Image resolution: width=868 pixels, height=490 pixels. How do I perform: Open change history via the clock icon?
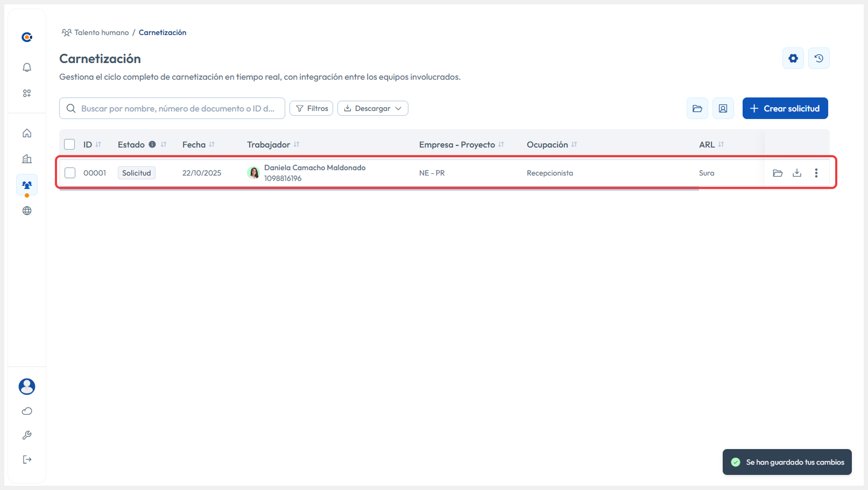coord(818,58)
